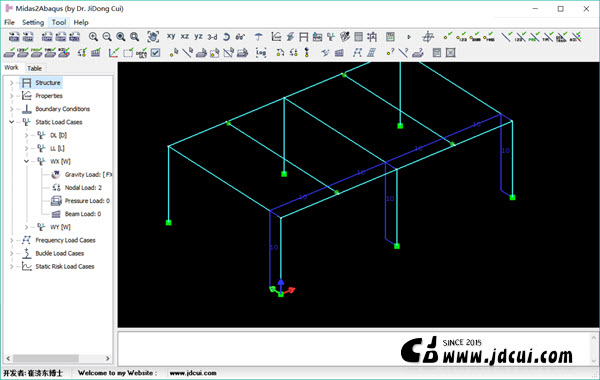Click the yz view icon
This screenshot has height=380, width=600.
[198, 36]
